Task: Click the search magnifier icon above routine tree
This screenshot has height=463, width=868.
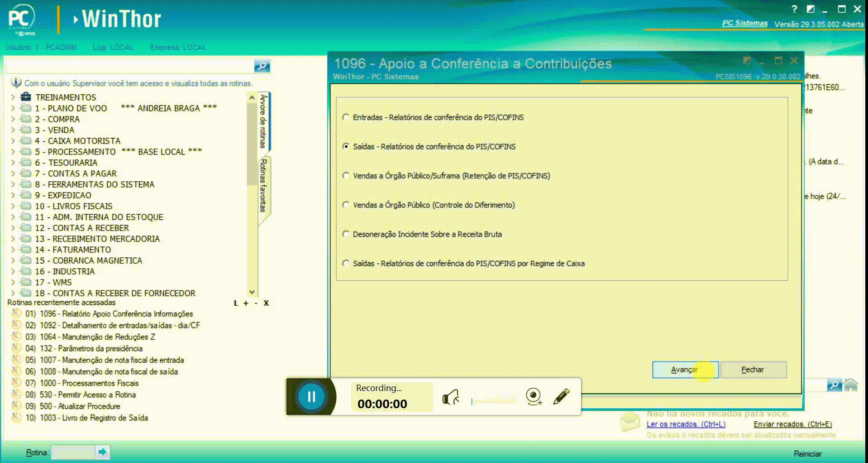Action: (262, 66)
